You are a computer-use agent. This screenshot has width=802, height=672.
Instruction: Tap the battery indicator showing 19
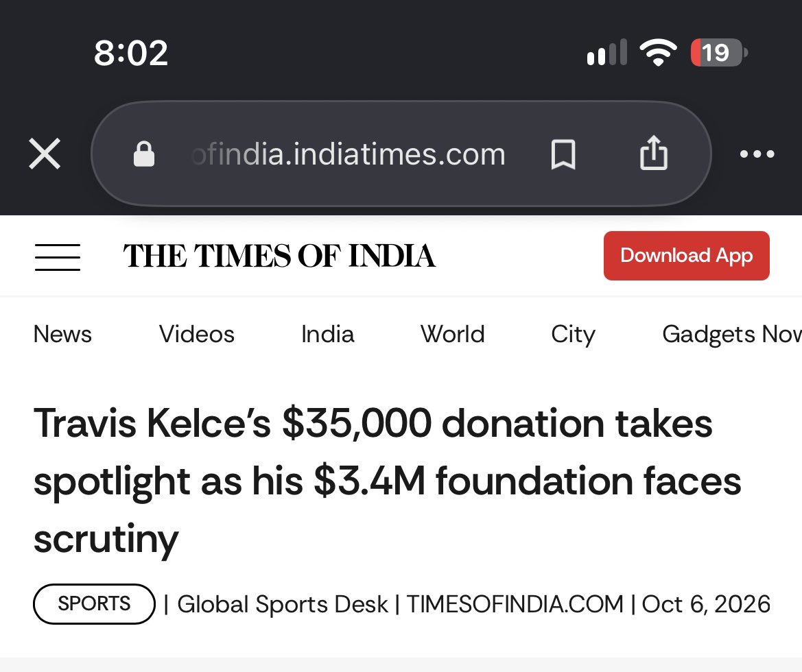pyautogui.click(x=718, y=52)
